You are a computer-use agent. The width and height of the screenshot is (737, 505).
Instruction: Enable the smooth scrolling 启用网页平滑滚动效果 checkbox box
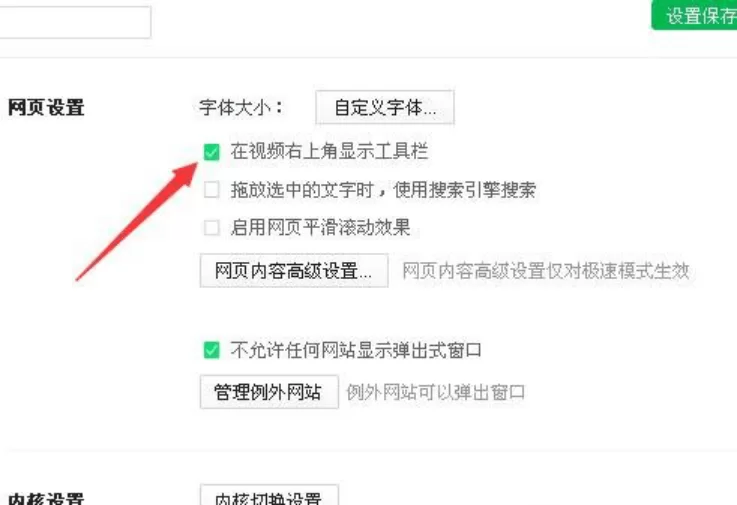tap(212, 228)
